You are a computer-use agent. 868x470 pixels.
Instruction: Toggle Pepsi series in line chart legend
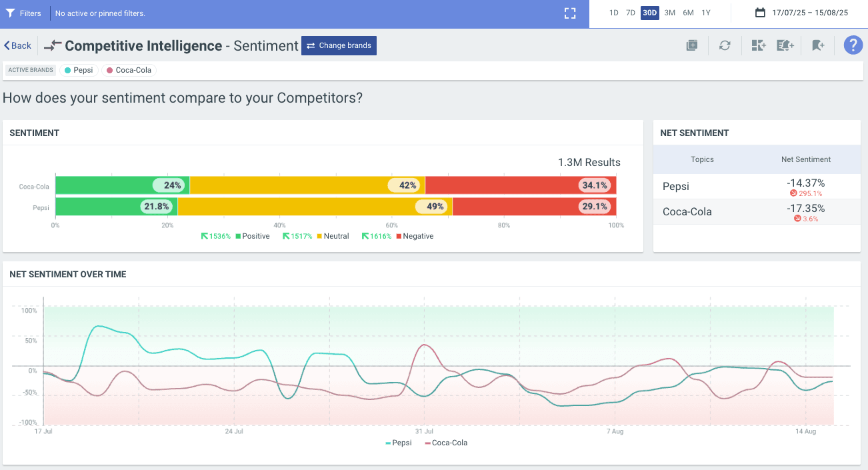click(x=399, y=443)
